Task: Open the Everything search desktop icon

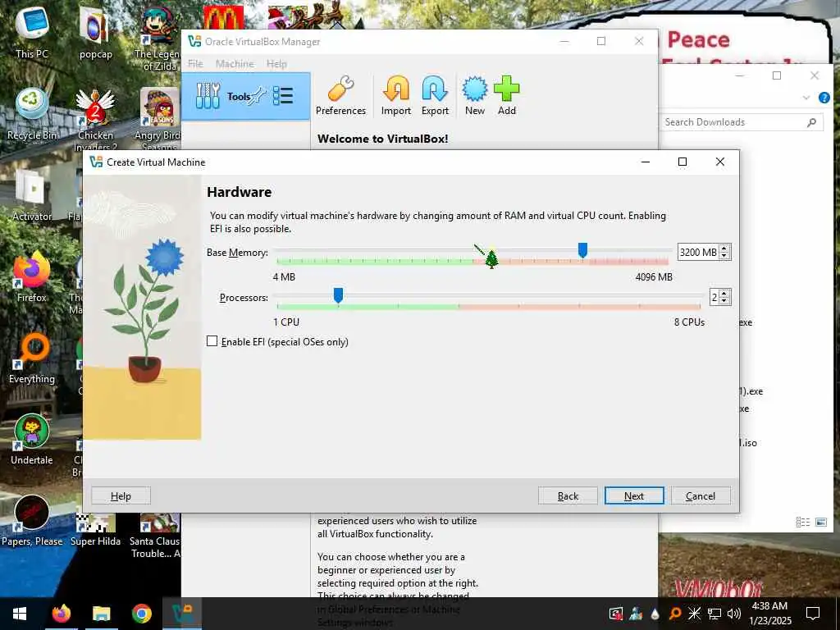Action: tap(32, 359)
